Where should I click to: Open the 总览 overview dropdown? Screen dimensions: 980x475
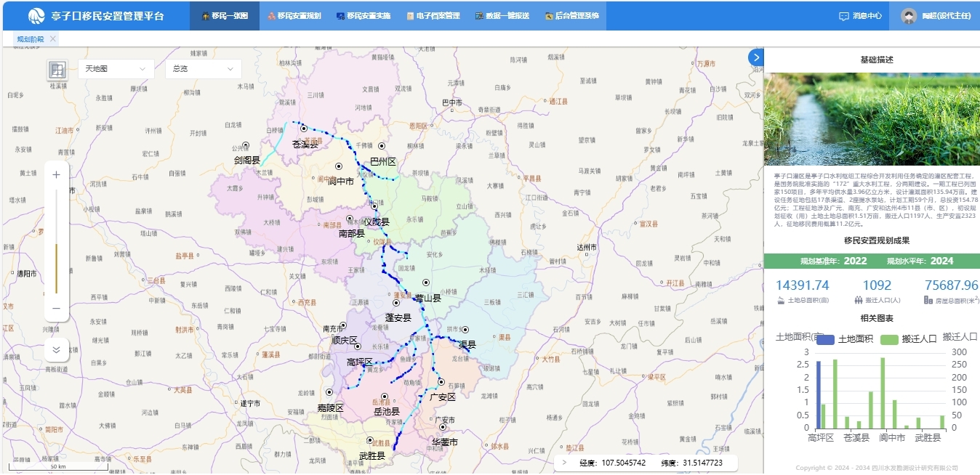[203, 69]
